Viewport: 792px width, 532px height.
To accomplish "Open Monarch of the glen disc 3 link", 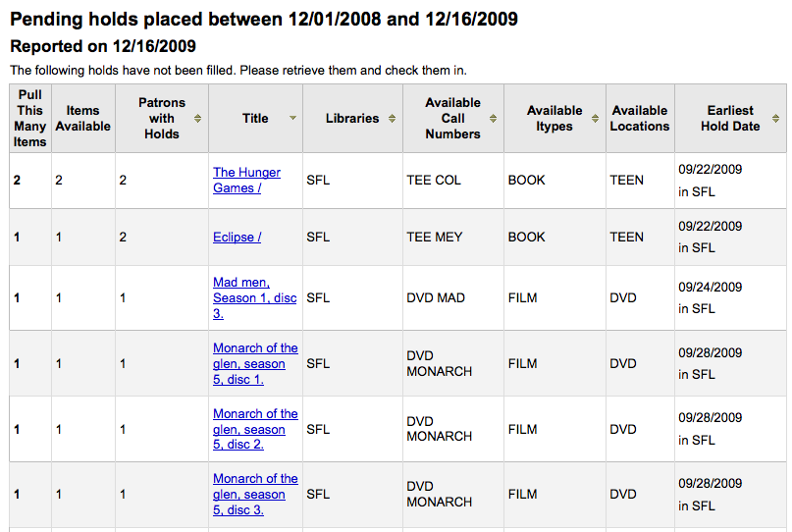I will click(x=255, y=494).
